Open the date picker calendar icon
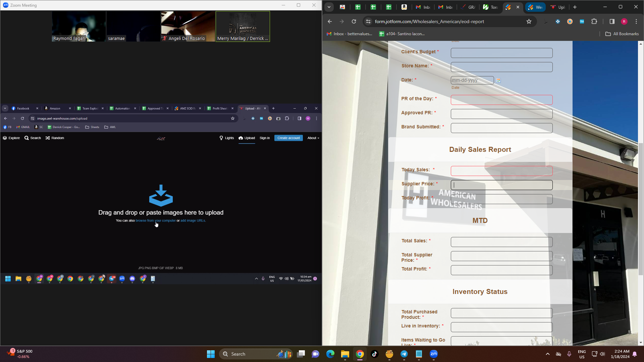The image size is (644, 362). point(498,80)
